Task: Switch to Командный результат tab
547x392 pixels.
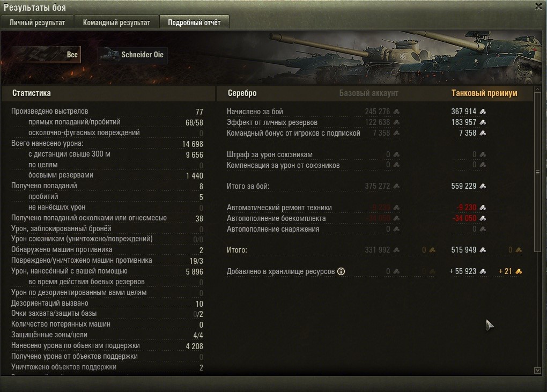Action: pos(116,23)
